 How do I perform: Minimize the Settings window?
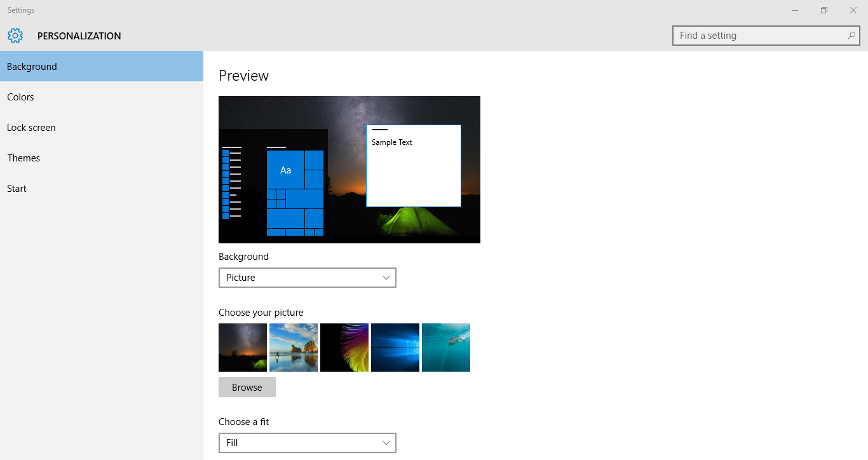click(795, 10)
